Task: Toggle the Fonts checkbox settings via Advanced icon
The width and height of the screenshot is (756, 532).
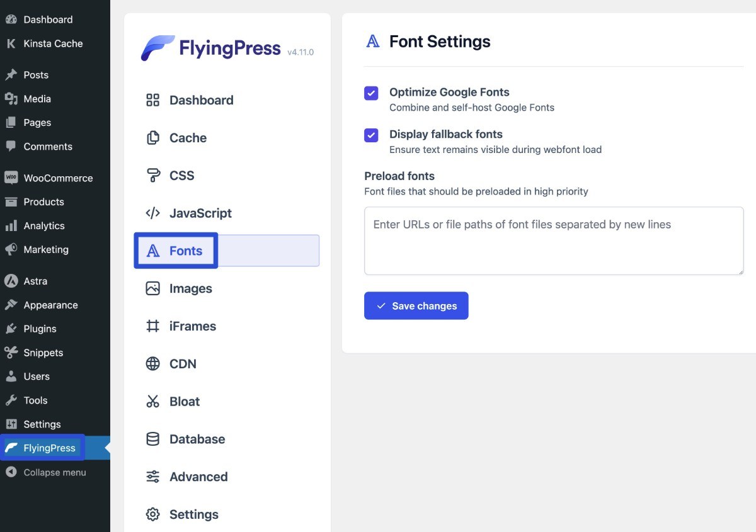Action: click(152, 477)
